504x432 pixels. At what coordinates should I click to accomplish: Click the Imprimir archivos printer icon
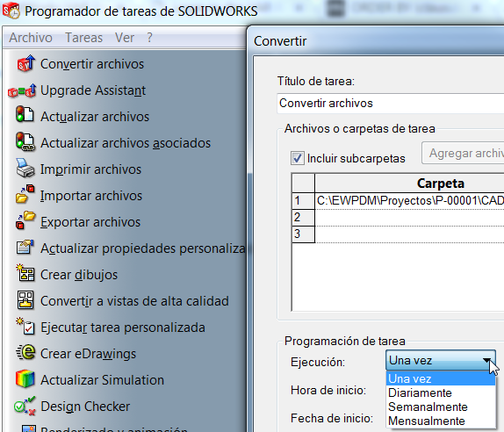25,168
